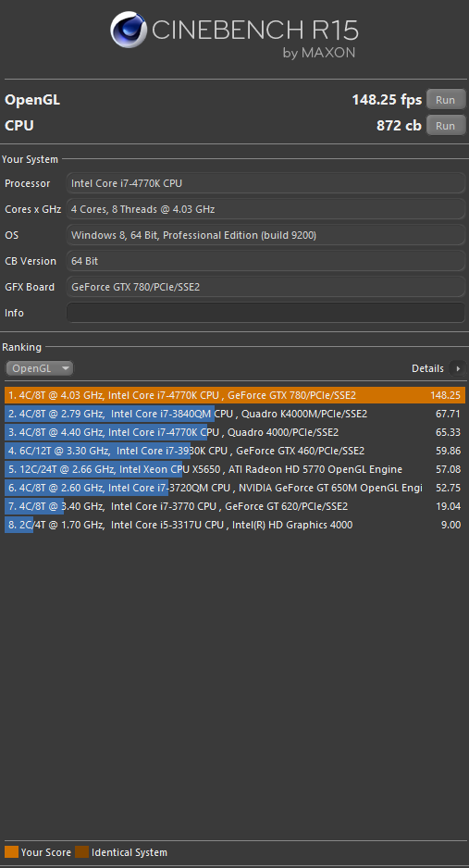Select the top-ranked GTX 780 entry
Viewport: 469px width, 868px height.
(x=235, y=395)
